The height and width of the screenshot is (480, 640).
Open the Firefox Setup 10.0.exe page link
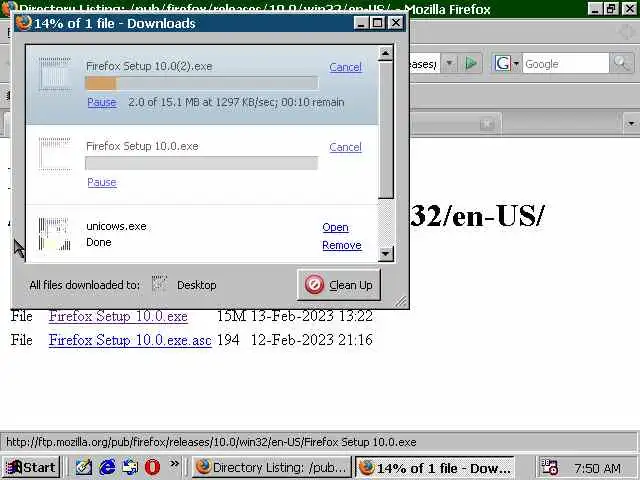click(118, 316)
